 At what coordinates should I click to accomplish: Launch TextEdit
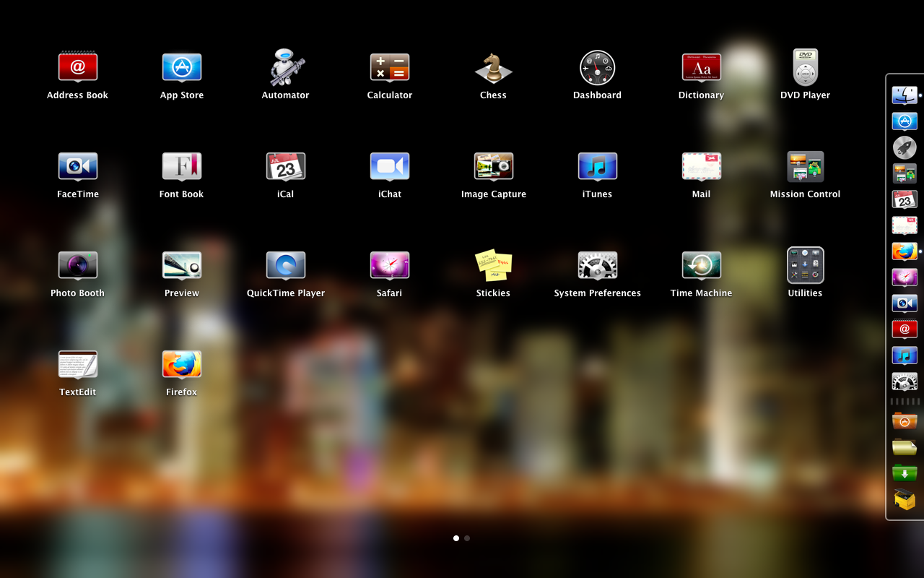[x=78, y=365]
